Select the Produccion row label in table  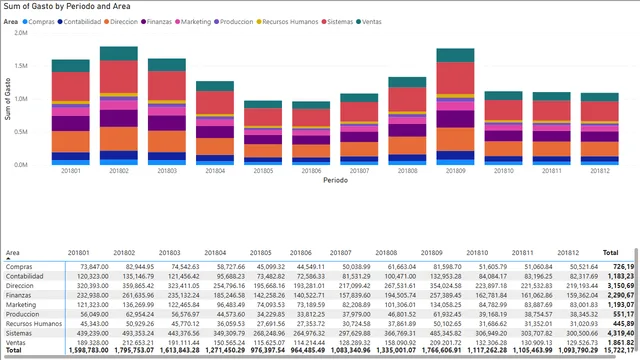pos(22,314)
